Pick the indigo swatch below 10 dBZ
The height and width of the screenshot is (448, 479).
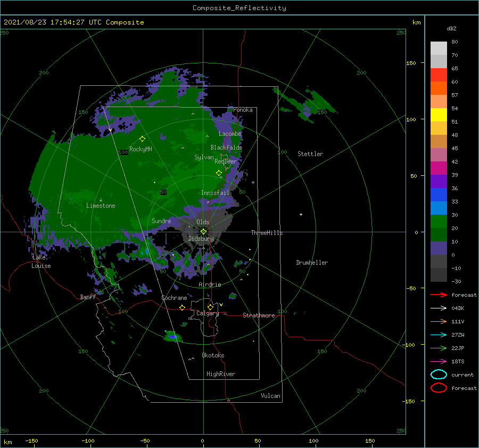(x=439, y=248)
